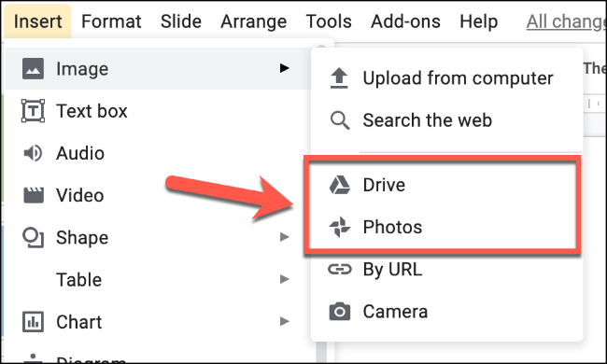Screen dimensions: 607x364
Task: Expand the Chart submenu arrow
Action: point(285,321)
